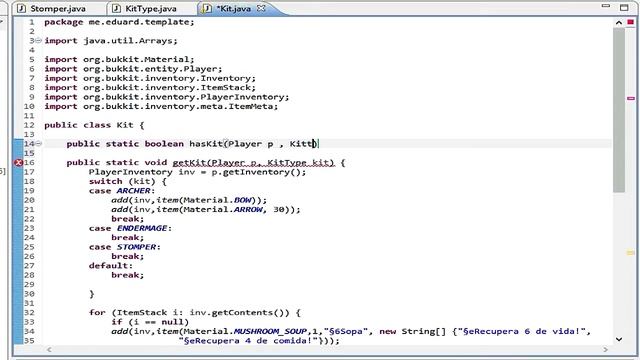
Task: Click the 'switch (kit) {' statement
Action: tap(127, 182)
